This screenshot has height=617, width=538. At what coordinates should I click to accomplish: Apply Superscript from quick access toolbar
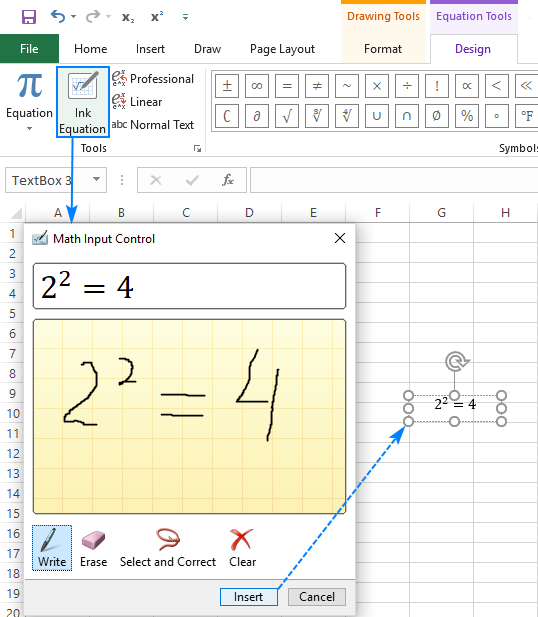157,17
